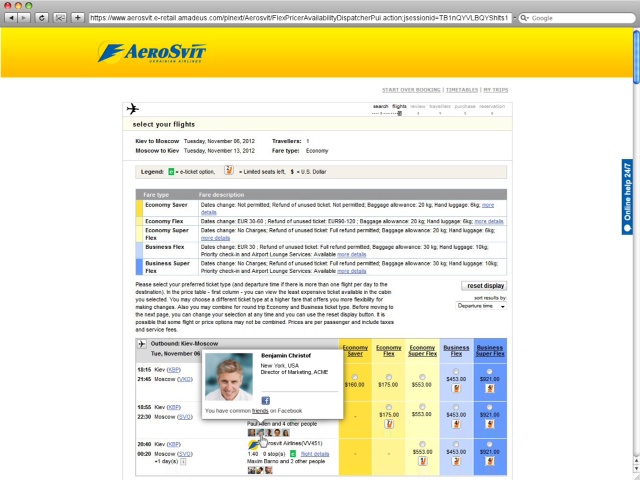This screenshot has height=480, width=640.
Task: Click the airplane icon above select your flights
Action: [x=133, y=109]
